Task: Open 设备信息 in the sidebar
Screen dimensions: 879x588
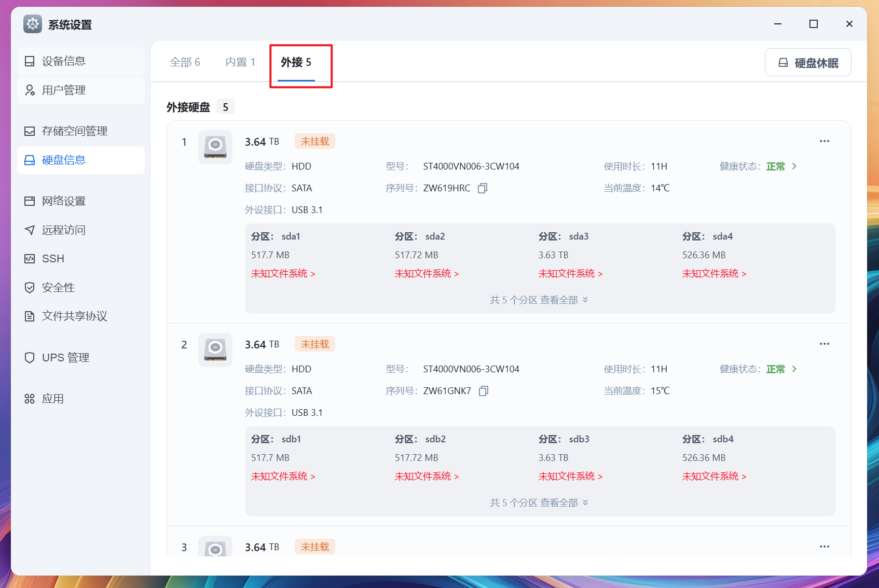Action: pos(80,61)
